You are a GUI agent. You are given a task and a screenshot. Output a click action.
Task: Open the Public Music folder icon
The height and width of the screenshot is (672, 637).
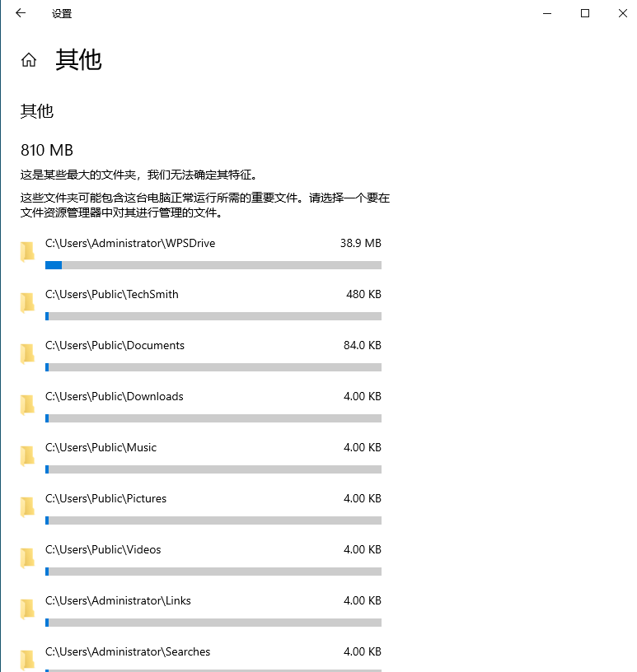(27, 455)
